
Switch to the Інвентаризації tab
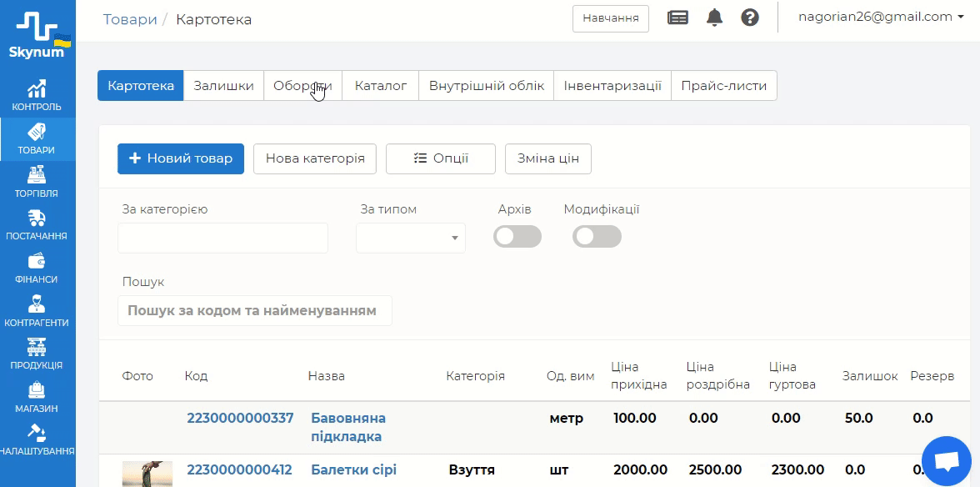tap(612, 86)
